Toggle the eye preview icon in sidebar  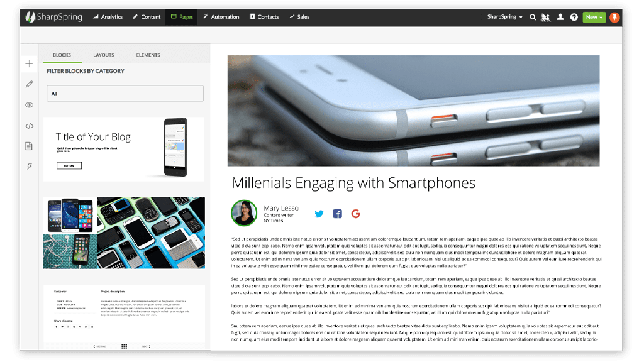(x=29, y=105)
